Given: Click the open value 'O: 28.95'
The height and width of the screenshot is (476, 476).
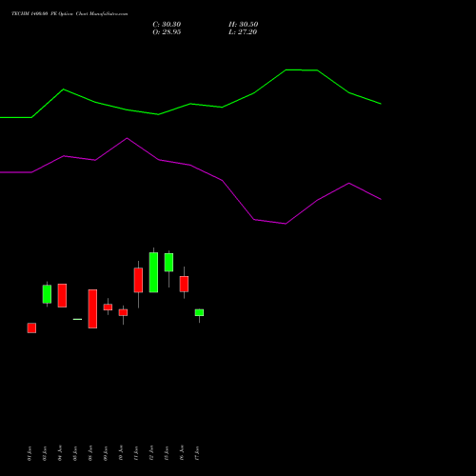Looking at the screenshot, I should pos(167,32).
